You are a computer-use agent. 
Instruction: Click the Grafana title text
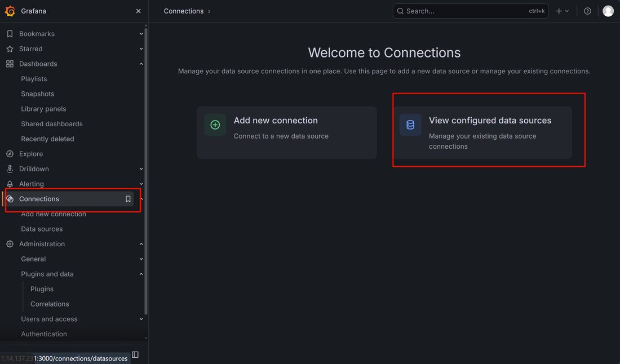34,11
